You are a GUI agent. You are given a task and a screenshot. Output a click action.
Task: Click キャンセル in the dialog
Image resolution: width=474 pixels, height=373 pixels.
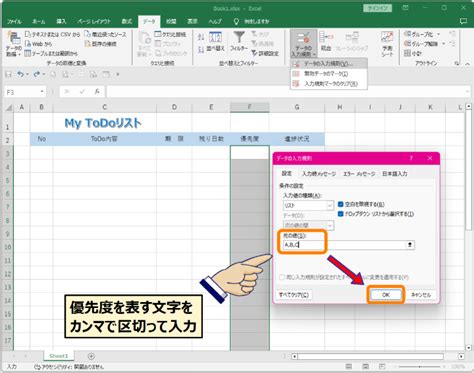tap(421, 295)
